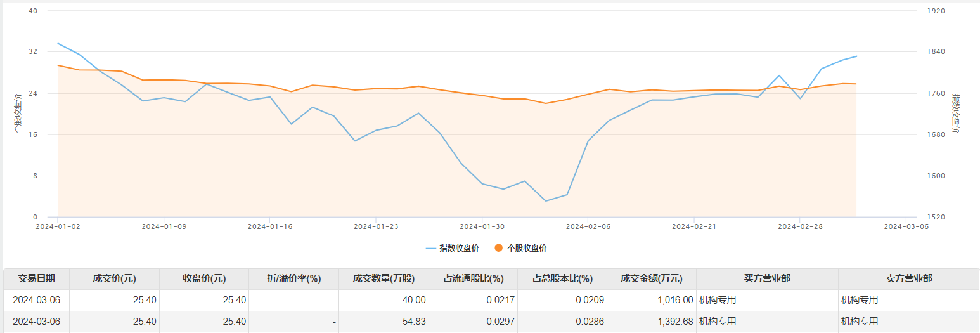Toggle the 个股收盘价 legend label

pos(527,248)
